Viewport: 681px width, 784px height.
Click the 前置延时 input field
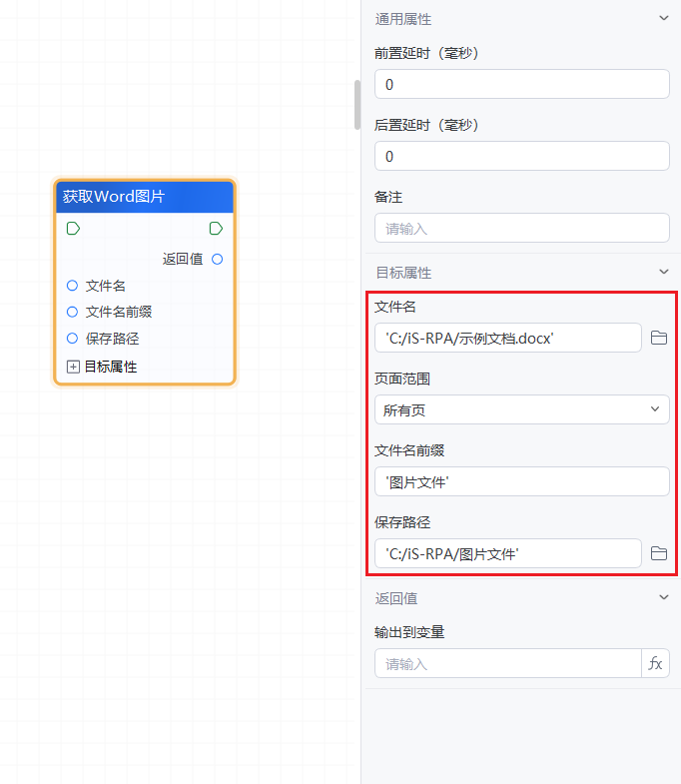(521, 84)
